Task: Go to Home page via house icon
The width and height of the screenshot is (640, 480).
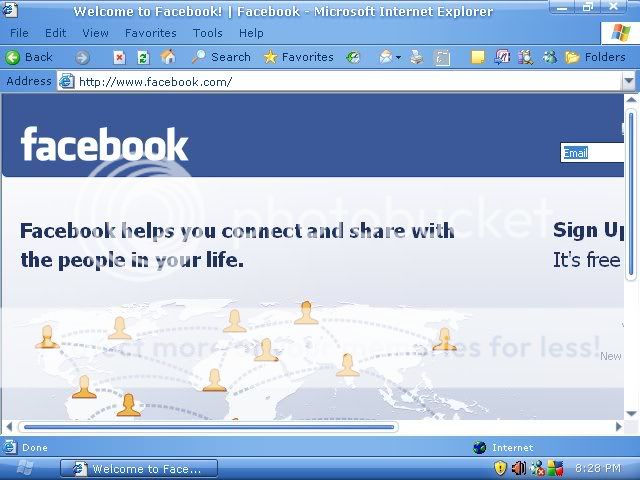Action: tap(168, 57)
